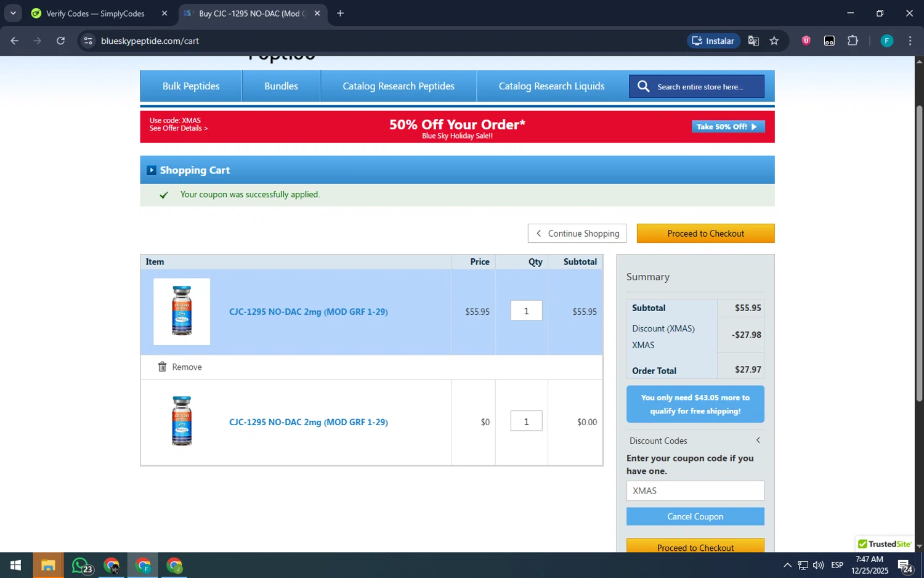Click bottom Proceed to Checkout button
Viewport: 924px width, 578px height.
pos(695,546)
